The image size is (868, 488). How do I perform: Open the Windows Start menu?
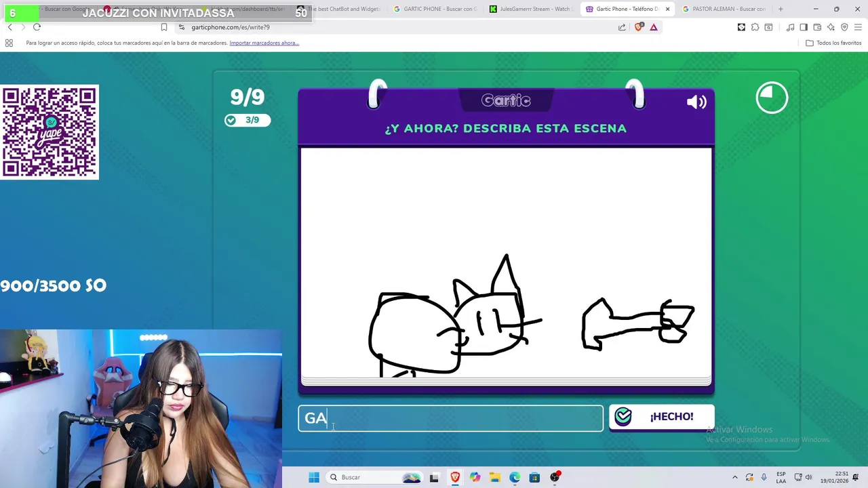point(314,477)
